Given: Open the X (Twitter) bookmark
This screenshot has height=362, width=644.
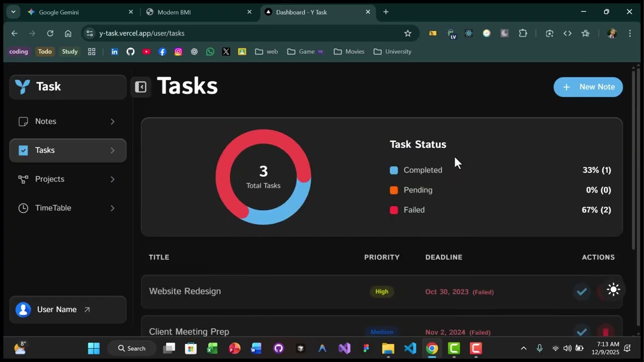Looking at the screenshot, I should (226, 52).
